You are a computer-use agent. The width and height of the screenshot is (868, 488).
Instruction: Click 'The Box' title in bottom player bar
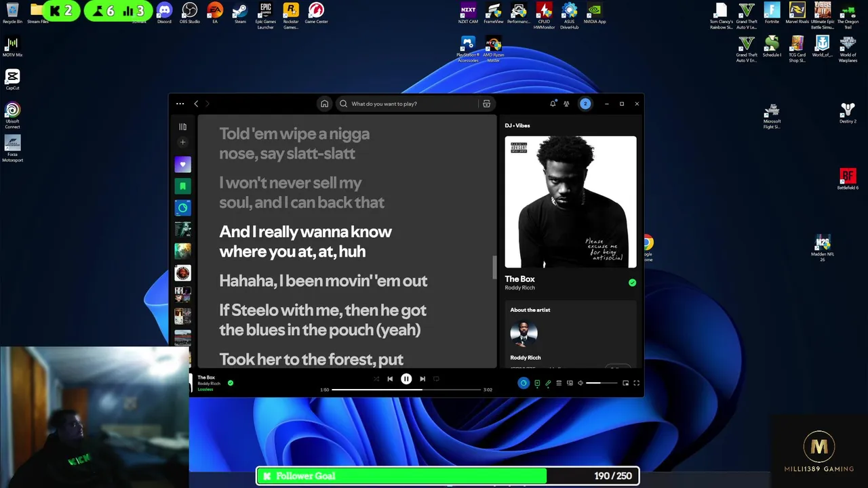[x=206, y=378]
